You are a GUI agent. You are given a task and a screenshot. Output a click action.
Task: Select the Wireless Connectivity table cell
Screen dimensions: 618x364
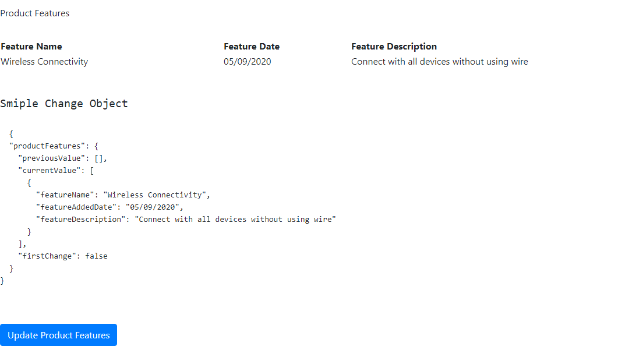(x=44, y=61)
